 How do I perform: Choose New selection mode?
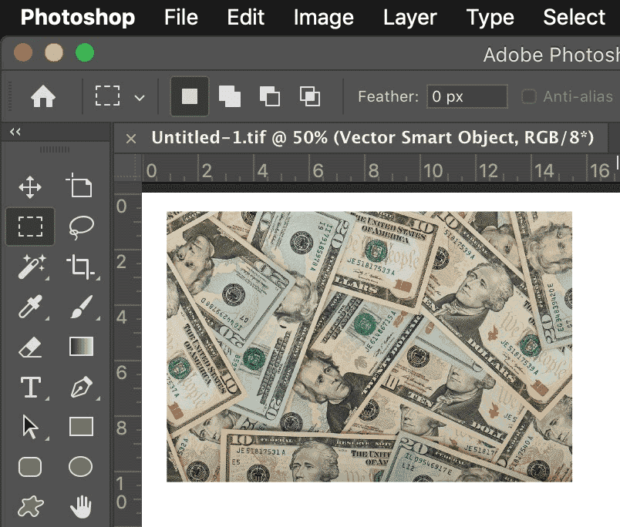(x=189, y=96)
